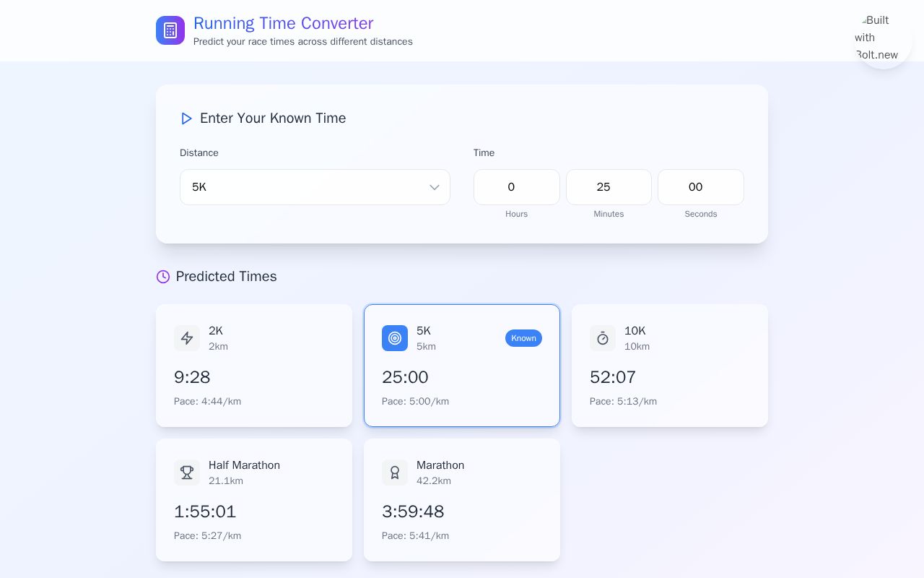Click the Predicted Times heading
The width and height of the screenshot is (924, 578).
[x=226, y=277]
